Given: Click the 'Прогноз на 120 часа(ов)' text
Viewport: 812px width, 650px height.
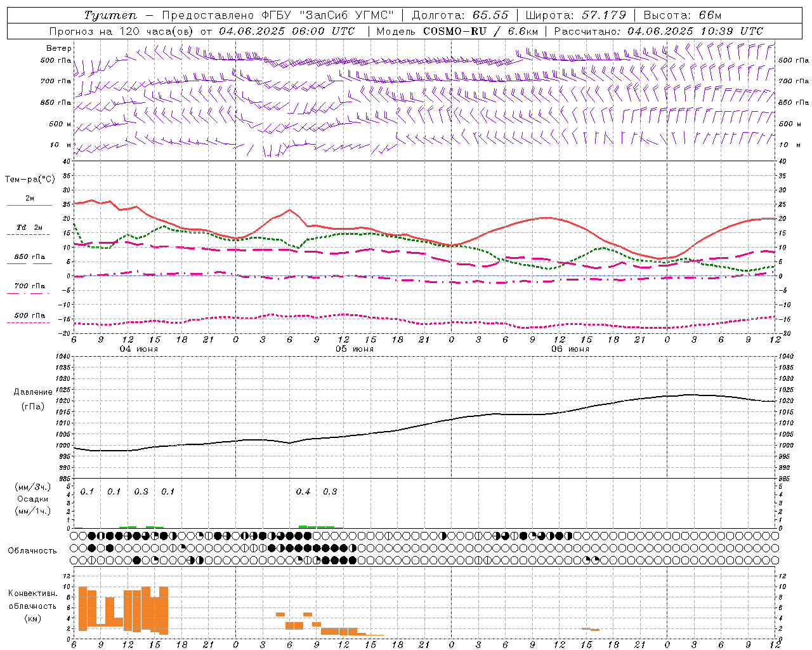Looking at the screenshot, I should [122, 31].
